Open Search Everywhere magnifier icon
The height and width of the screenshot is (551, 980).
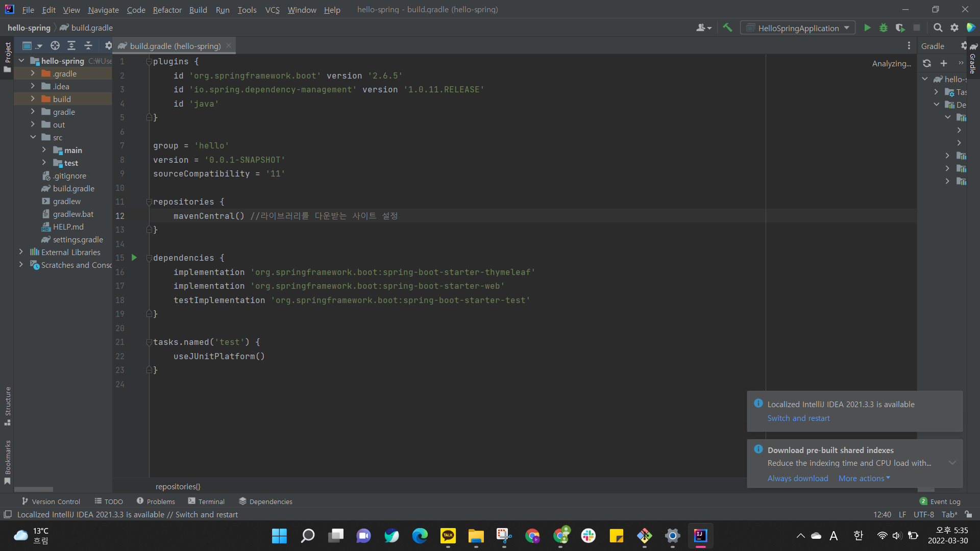point(938,28)
